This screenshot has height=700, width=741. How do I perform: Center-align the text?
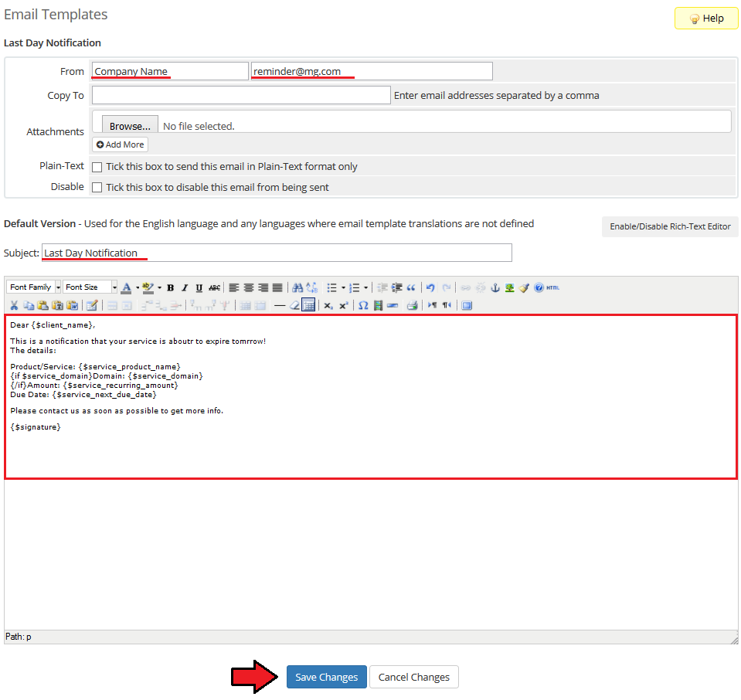pyautogui.click(x=249, y=288)
